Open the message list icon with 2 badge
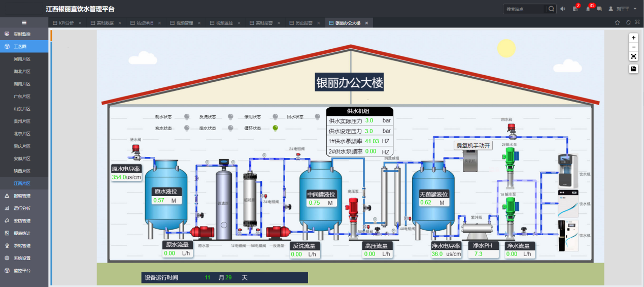This screenshot has width=644, height=287. [575, 9]
